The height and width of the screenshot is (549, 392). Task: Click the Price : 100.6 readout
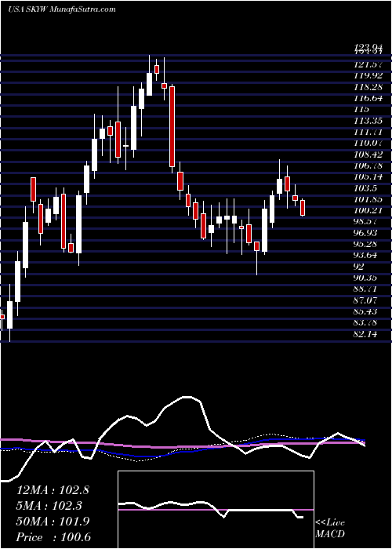pyautogui.click(x=53, y=537)
